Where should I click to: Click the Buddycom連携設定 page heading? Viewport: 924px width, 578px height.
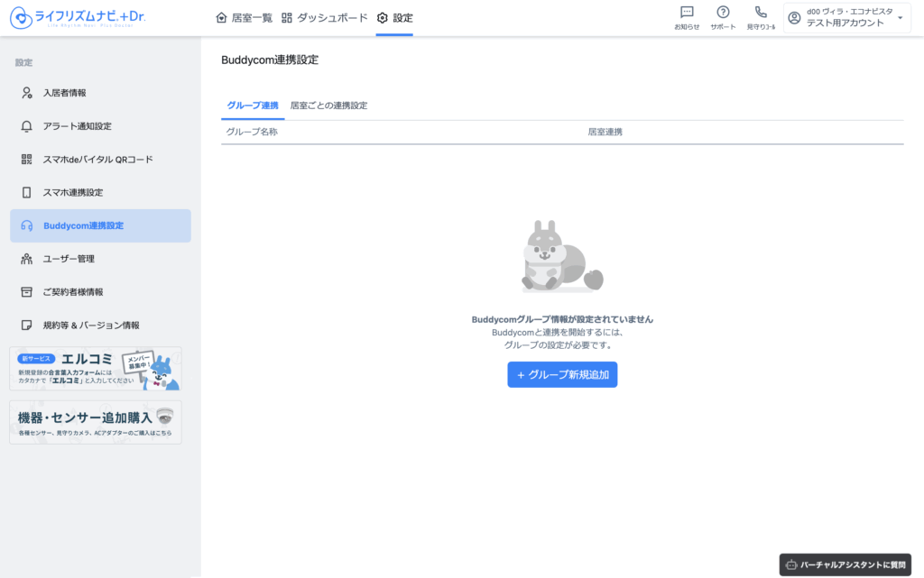[x=270, y=60]
